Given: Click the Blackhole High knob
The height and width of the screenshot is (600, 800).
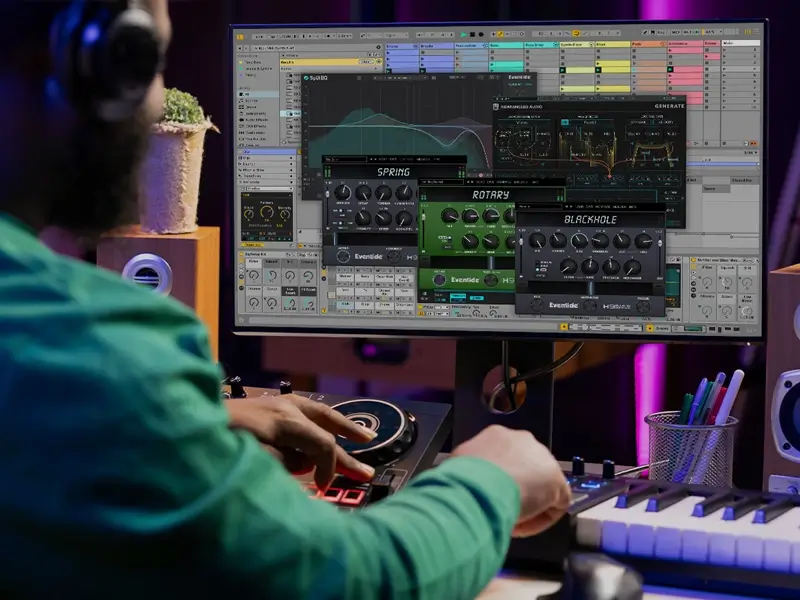Looking at the screenshot, I should 643,241.
